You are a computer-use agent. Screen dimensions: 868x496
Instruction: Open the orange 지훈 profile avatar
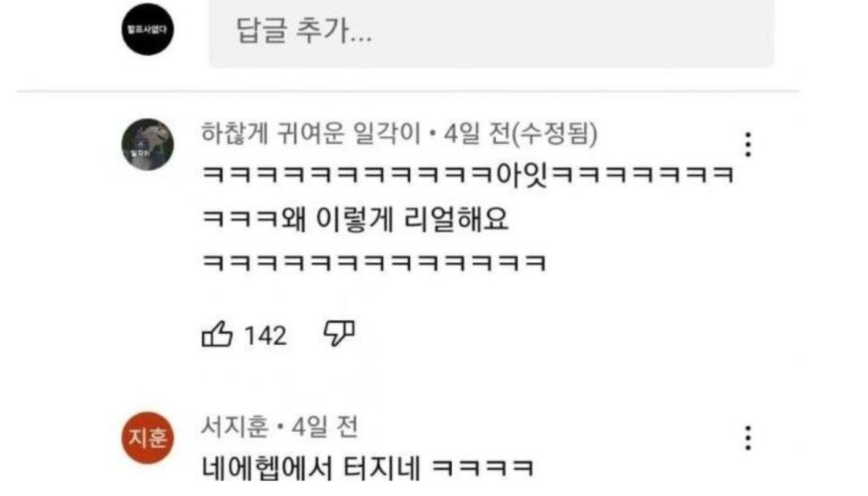click(148, 438)
